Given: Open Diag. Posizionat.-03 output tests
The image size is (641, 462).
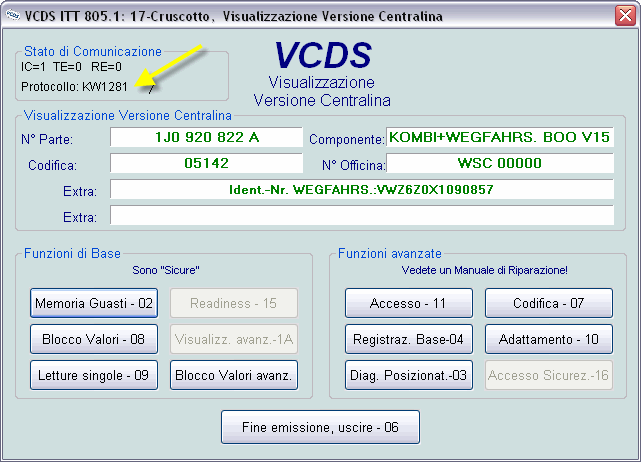Looking at the screenshot, I should click(409, 375).
